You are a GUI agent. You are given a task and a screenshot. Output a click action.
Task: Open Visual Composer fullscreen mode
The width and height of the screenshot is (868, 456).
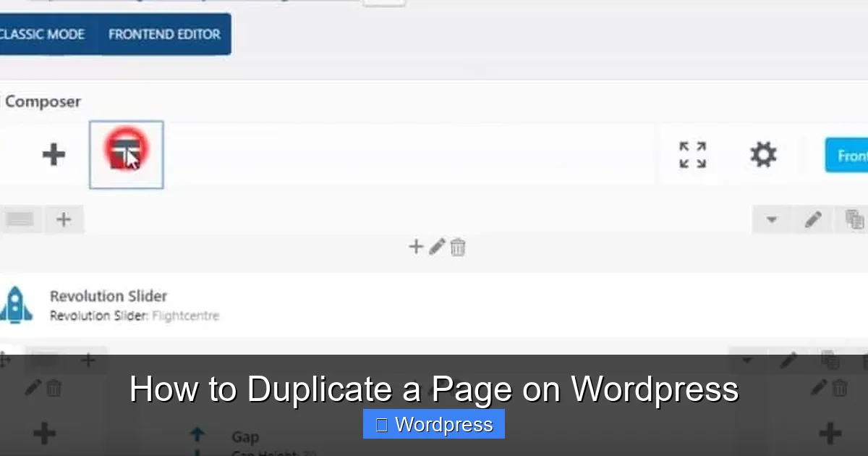(x=692, y=153)
